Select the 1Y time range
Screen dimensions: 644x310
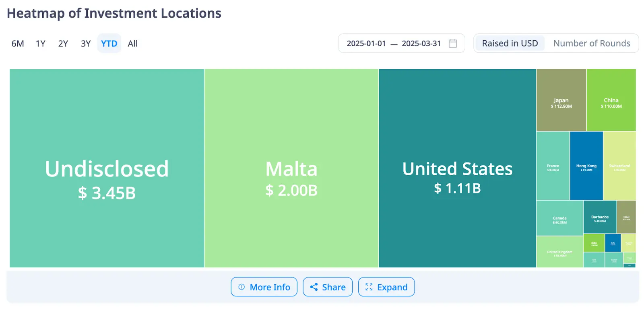click(x=40, y=43)
